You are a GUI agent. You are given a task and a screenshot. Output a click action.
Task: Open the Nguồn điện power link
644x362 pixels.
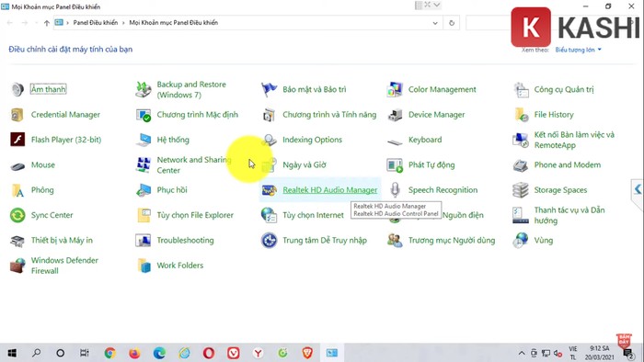coord(463,215)
